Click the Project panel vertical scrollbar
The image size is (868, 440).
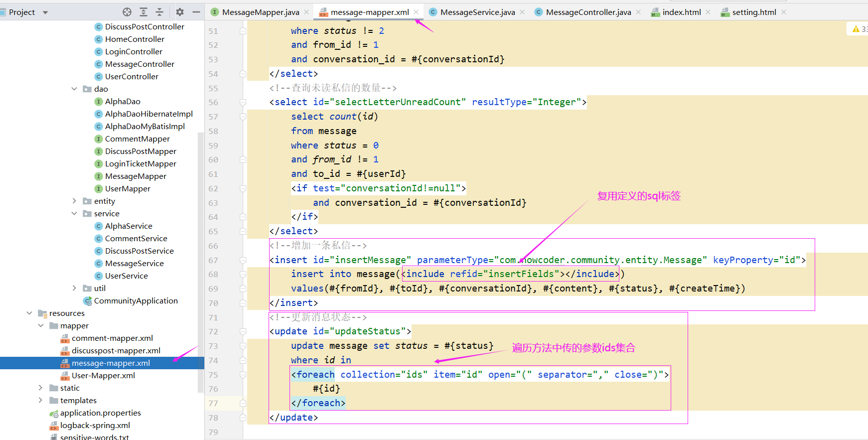[x=201, y=263]
